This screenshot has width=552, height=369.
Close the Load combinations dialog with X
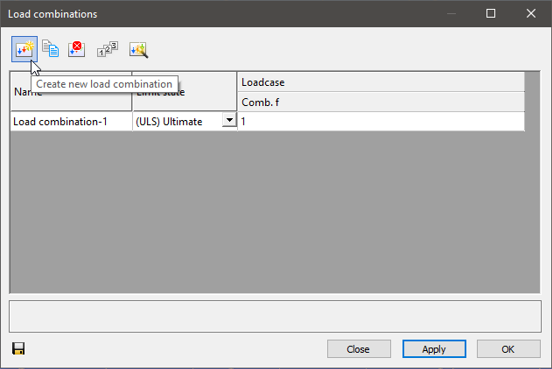[531, 14]
